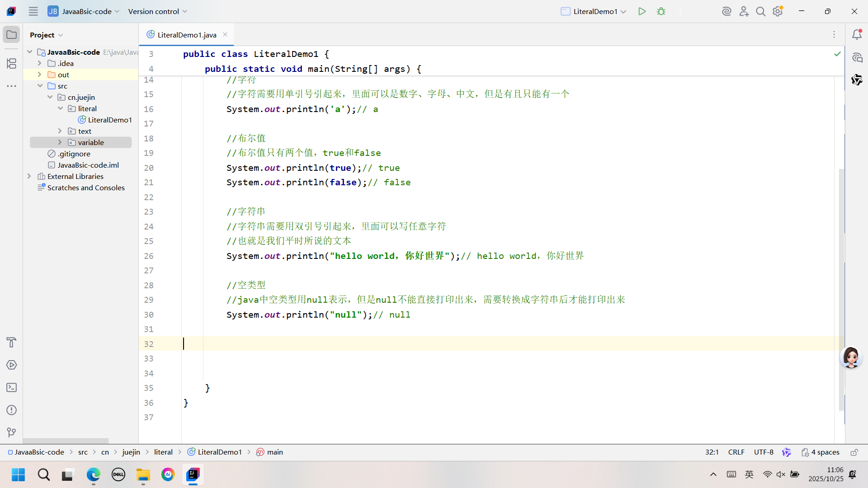The height and width of the screenshot is (488, 868).
Task: Open the Git version control tool window
Action: point(12,433)
